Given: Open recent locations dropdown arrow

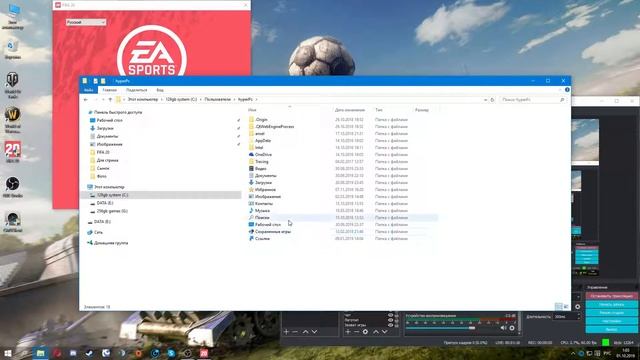Looking at the screenshot, I should point(104,100).
